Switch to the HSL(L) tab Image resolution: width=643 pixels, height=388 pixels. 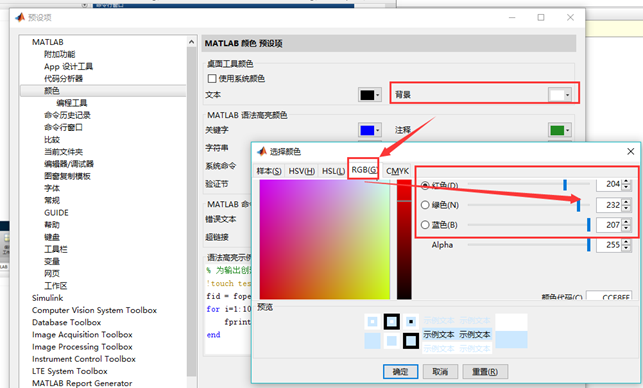point(333,171)
